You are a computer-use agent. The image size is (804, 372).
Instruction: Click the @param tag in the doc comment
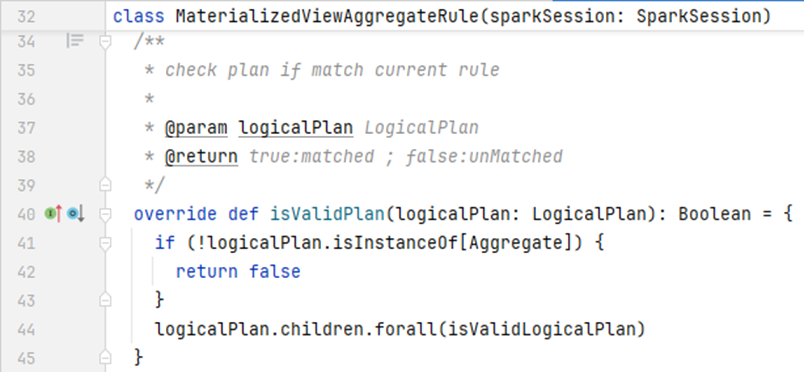coord(196,128)
